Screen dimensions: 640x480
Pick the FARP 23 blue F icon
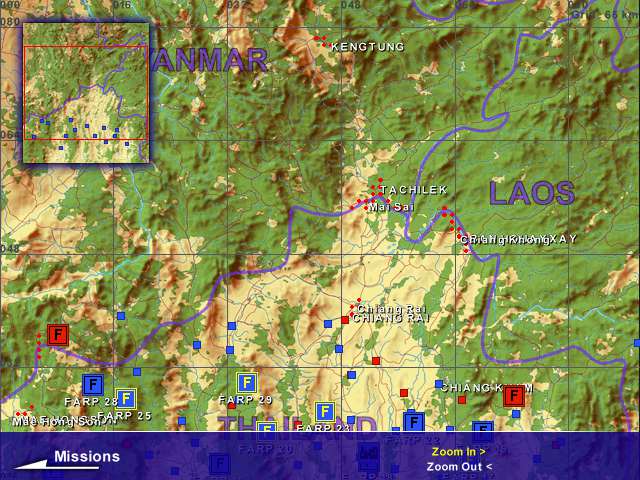pos(324,412)
